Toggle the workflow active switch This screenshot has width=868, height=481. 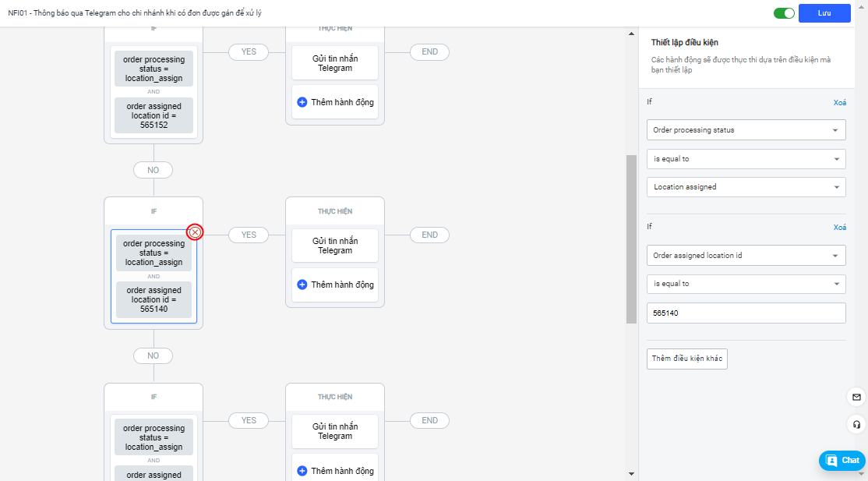784,13
